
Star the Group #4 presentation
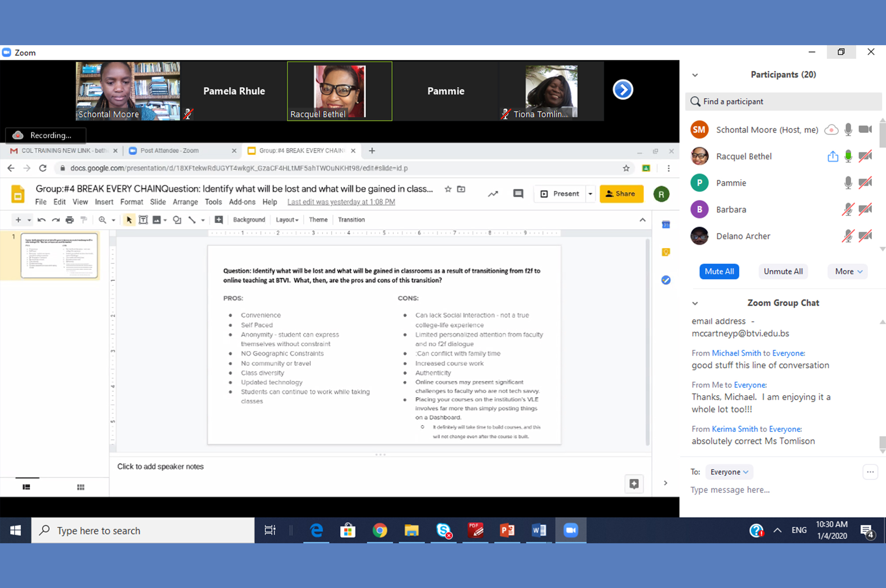448,189
